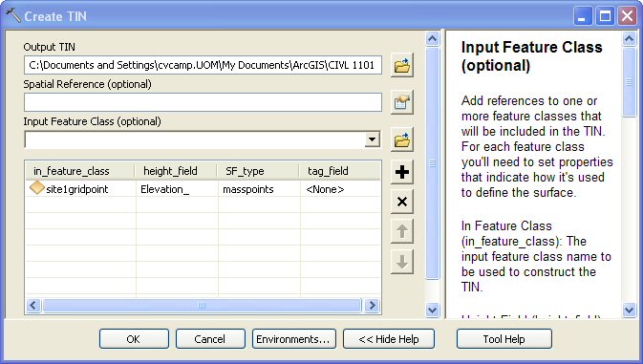The height and width of the screenshot is (364, 643).
Task: Add feature class with plus icon
Action: tap(402, 172)
